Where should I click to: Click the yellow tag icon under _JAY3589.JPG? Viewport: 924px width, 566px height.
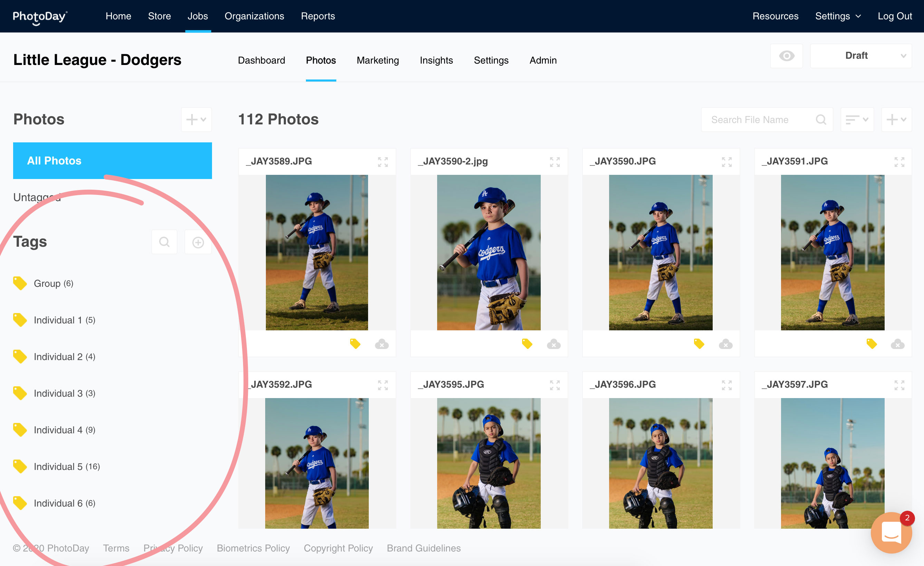pyautogui.click(x=355, y=343)
